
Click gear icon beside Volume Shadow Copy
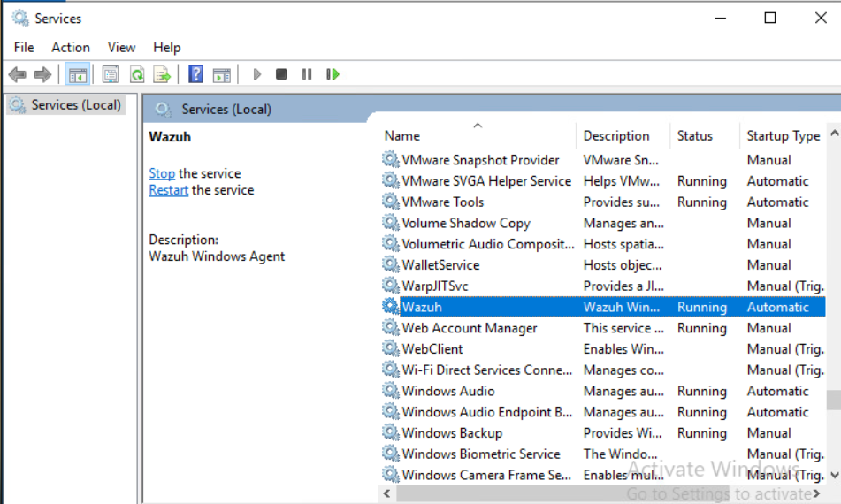click(x=391, y=222)
